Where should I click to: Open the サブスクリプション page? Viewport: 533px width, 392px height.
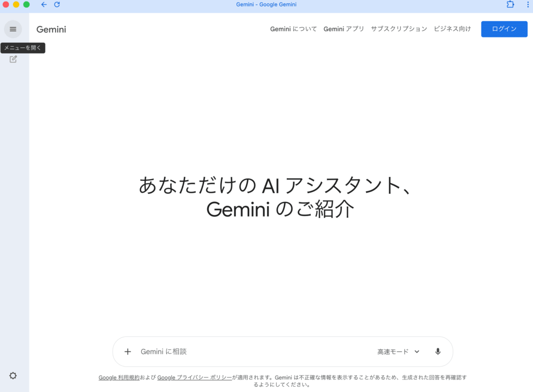(399, 29)
